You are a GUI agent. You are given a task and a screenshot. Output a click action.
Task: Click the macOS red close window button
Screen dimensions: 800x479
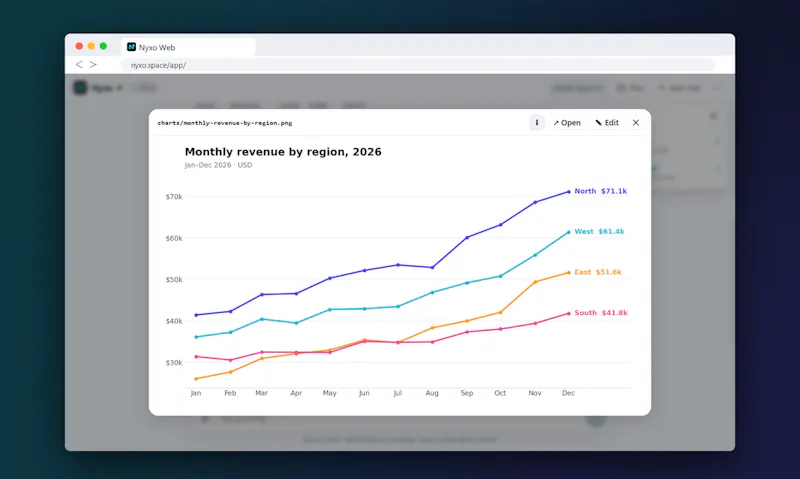79,46
